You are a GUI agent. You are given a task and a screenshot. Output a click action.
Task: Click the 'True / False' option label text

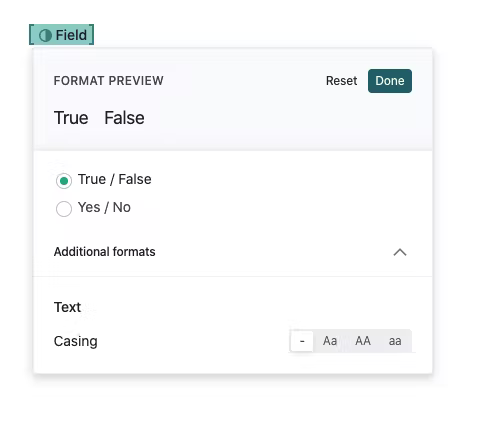(x=115, y=179)
